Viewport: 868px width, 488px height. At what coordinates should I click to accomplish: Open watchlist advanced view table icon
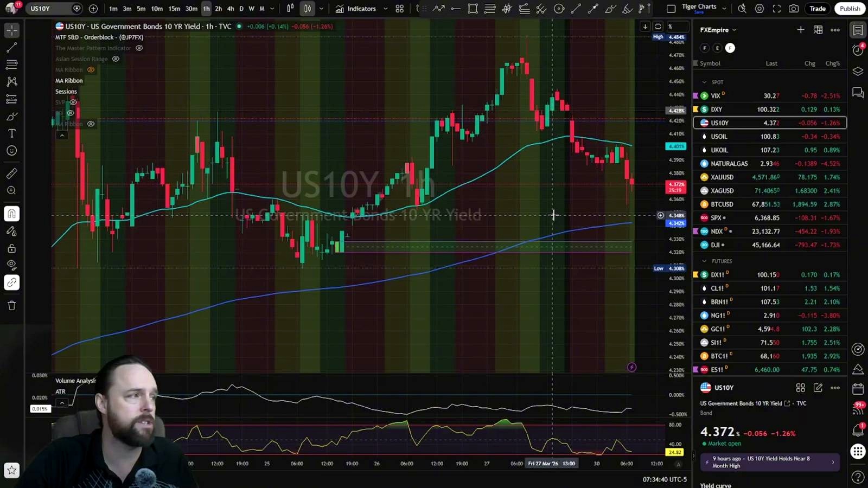(818, 30)
